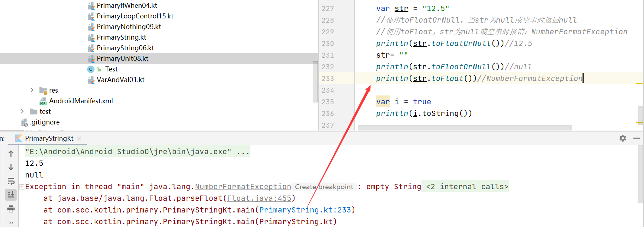
Task: Open PrimaryIfWhen04.kt in project tree
Action: (x=127, y=5)
